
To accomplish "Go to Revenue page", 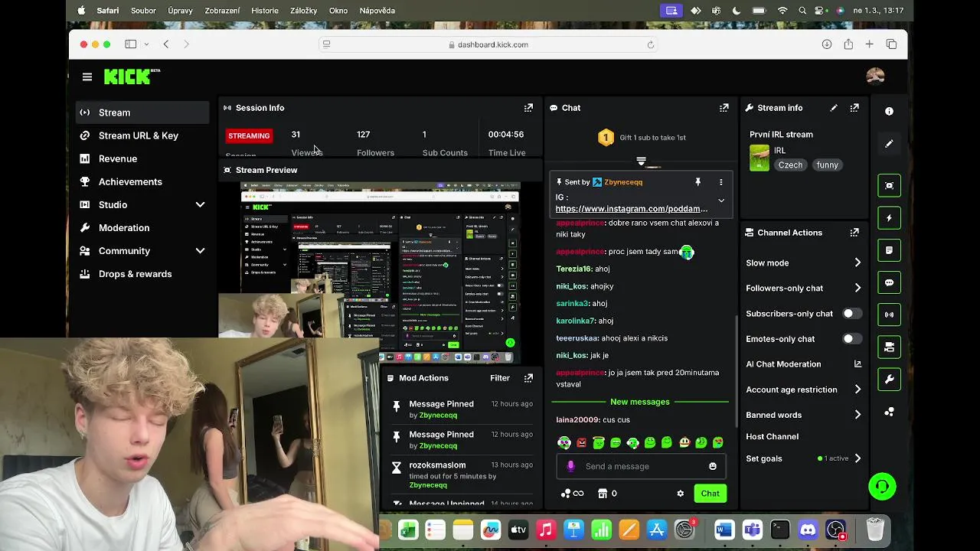I will pos(142,158).
